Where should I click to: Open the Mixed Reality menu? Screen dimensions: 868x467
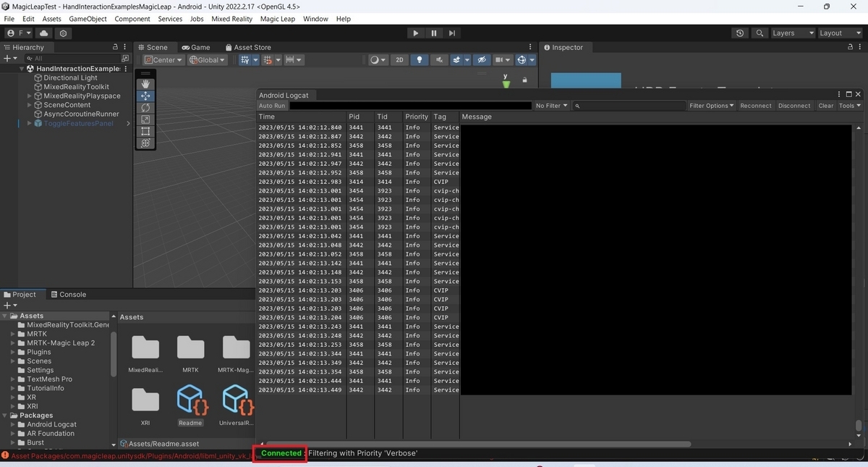point(231,19)
